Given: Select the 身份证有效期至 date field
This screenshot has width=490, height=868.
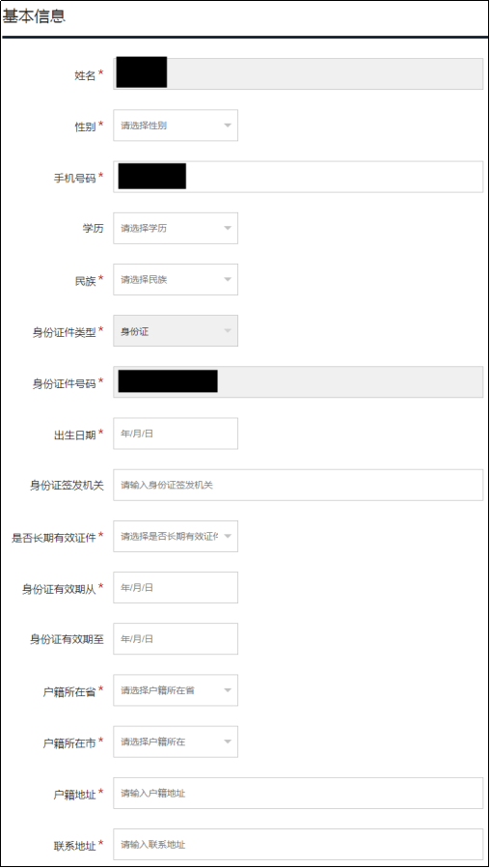Looking at the screenshot, I should point(176,639).
